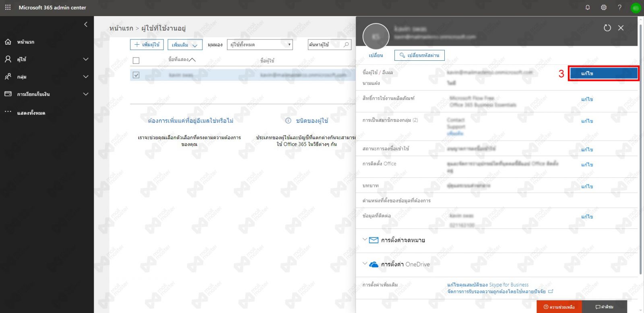Open the app launcher waffle icon
Viewport: 644px width, 313px height.
(x=8, y=7)
